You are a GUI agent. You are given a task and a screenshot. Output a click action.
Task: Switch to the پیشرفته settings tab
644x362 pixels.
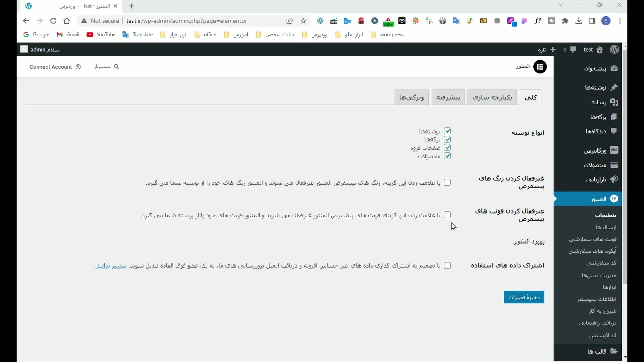[x=448, y=98]
